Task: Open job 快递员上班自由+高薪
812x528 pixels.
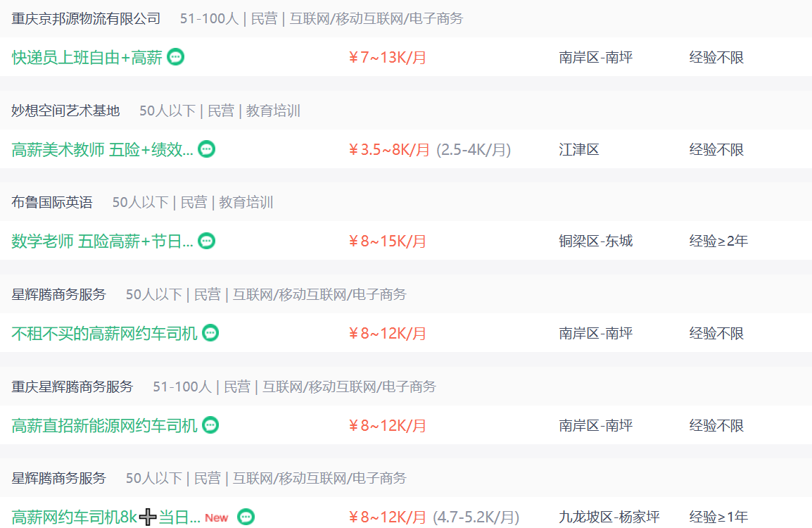Action: (87, 57)
